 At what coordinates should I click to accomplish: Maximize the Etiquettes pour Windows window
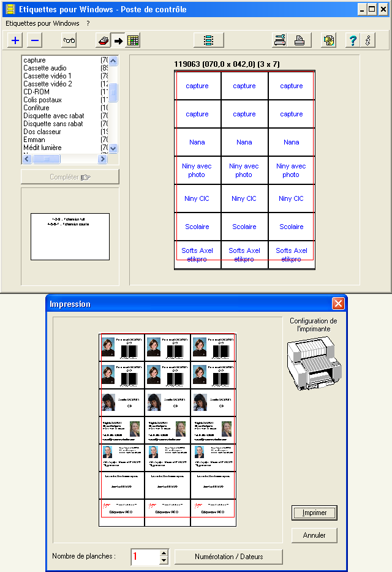[372, 9]
